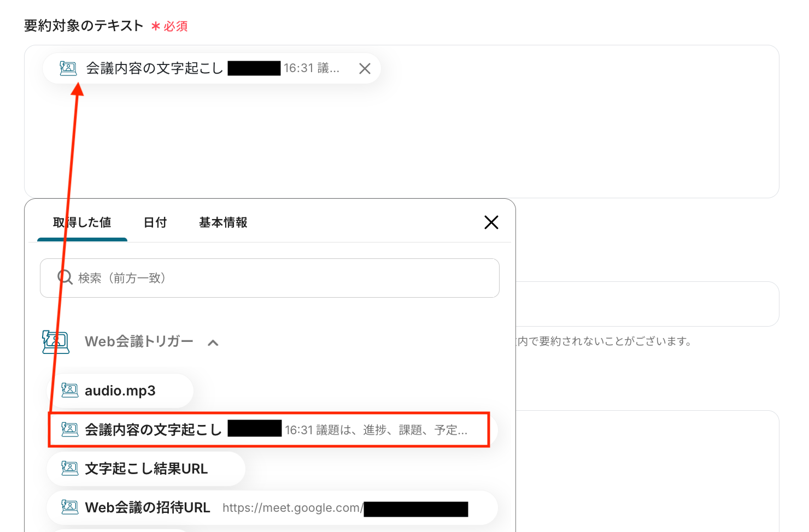Click the icon next to the listed 会議内容の文字起こし
Screen dimensions: 809x532
click(69, 429)
